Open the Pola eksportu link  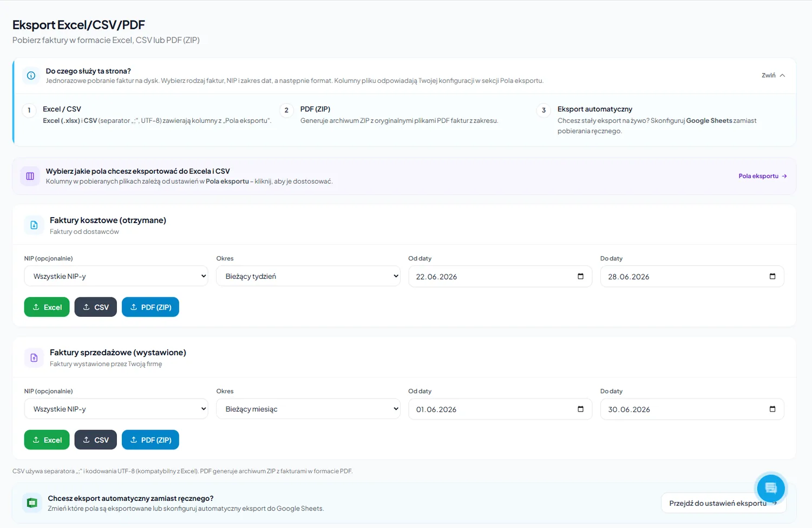pyautogui.click(x=763, y=176)
